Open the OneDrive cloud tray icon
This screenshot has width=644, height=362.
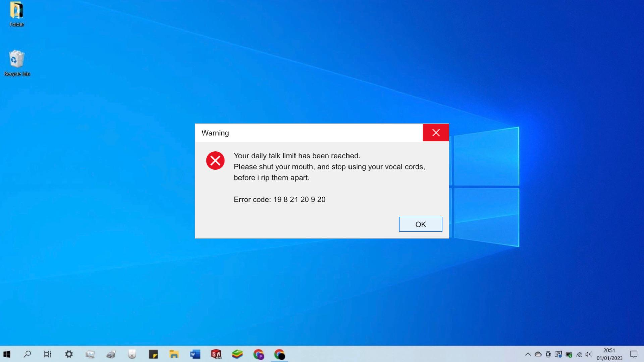538,354
